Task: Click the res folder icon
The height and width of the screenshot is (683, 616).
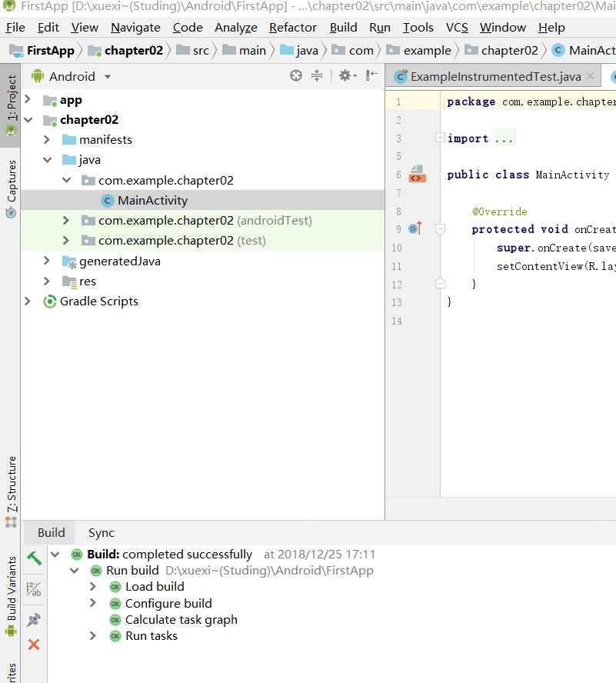Action: point(69,282)
